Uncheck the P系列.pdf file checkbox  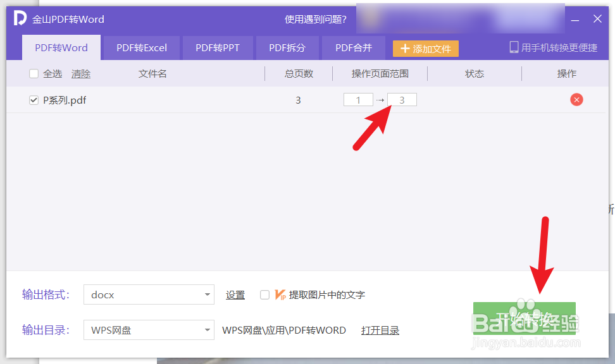coord(34,100)
